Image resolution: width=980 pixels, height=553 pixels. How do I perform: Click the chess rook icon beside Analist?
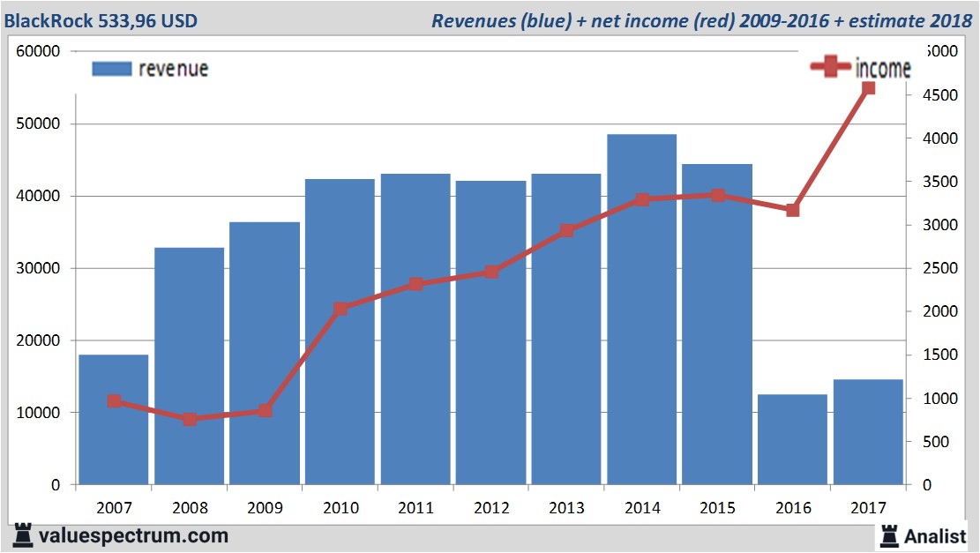pyautogui.click(x=889, y=536)
